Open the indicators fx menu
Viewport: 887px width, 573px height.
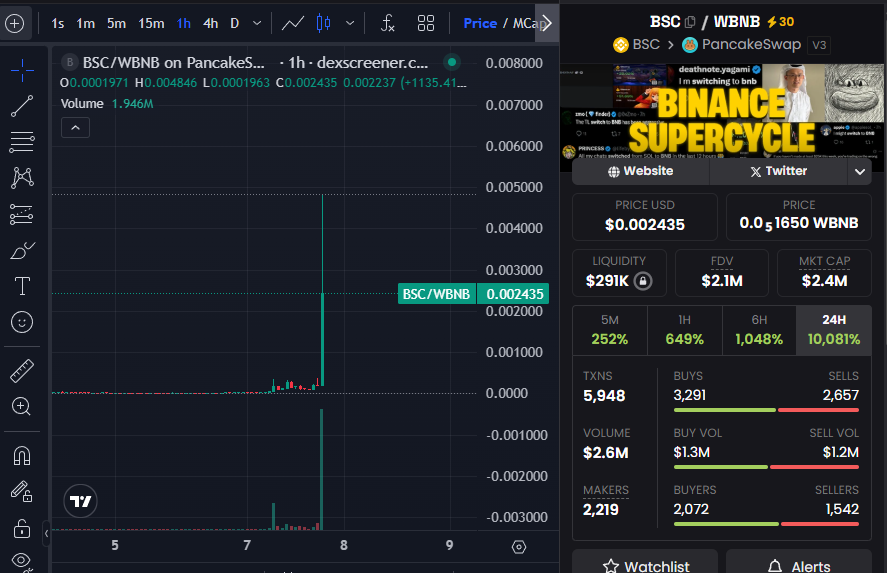point(387,23)
